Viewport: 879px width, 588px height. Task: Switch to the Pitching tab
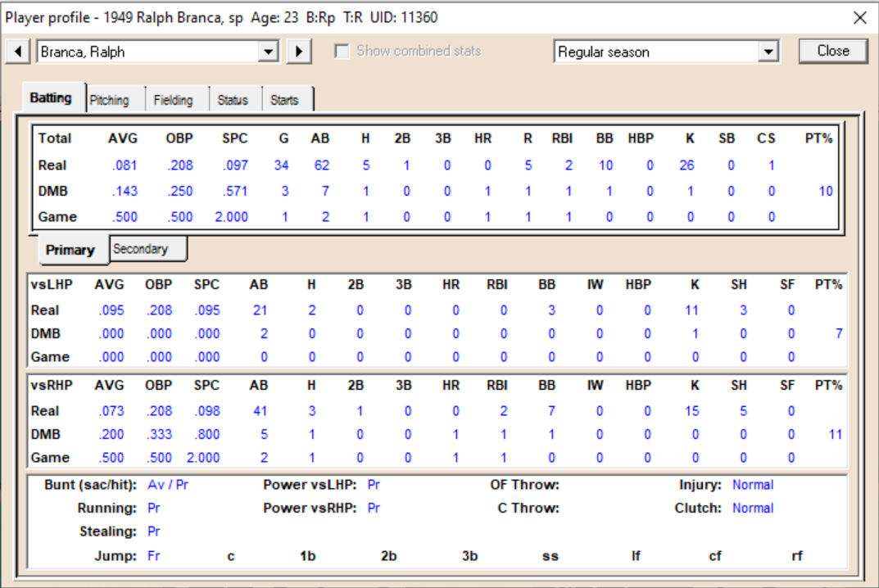point(109,100)
